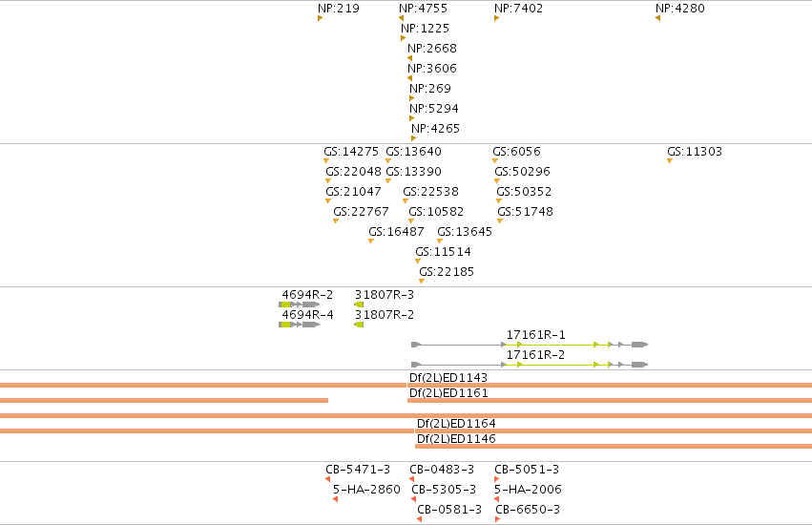Image resolution: width=812 pixels, height=525 pixels.
Task: Select the NP:2668 insertion marker
Action: tap(409, 58)
